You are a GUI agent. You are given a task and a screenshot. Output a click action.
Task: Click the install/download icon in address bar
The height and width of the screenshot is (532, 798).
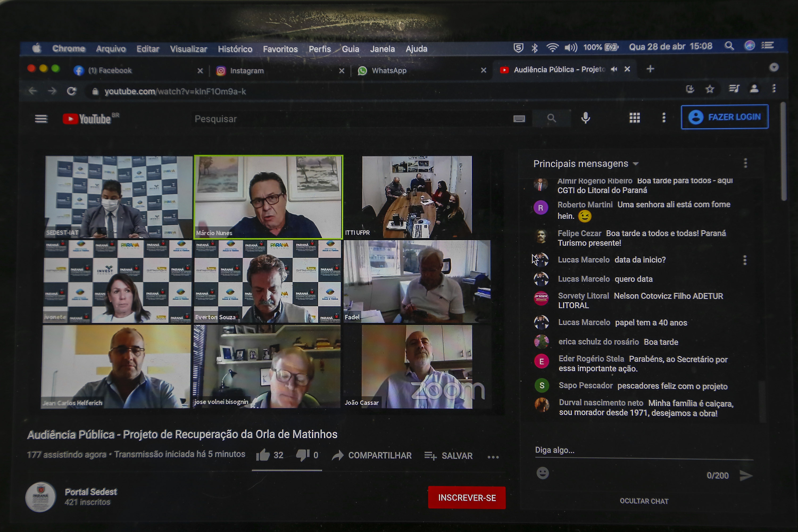click(690, 89)
